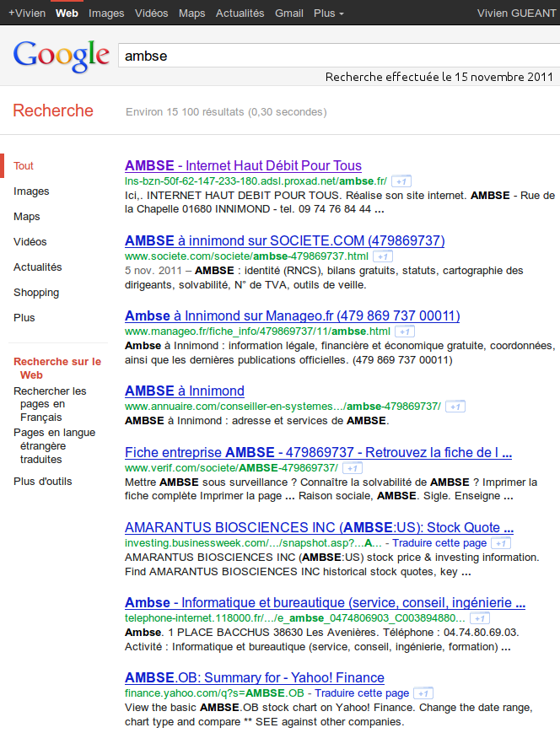Click +1 button beside verif.com result
This screenshot has width=560, height=733.
(353, 468)
